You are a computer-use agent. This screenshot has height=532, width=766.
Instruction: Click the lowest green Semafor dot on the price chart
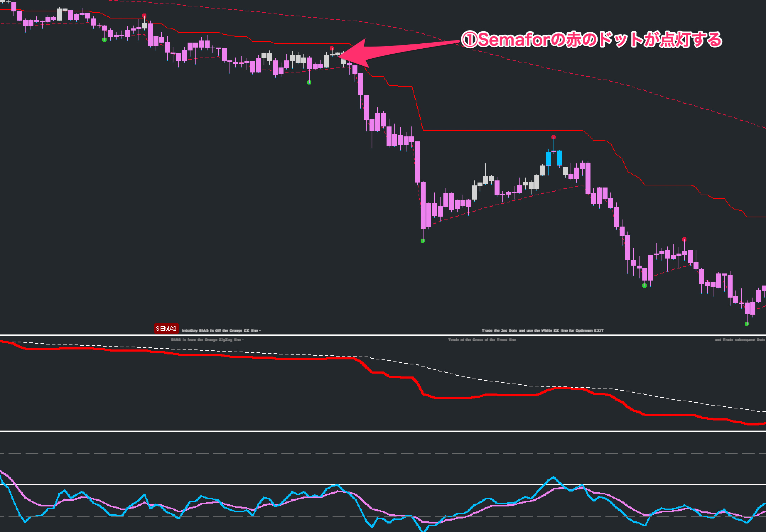(x=747, y=324)
